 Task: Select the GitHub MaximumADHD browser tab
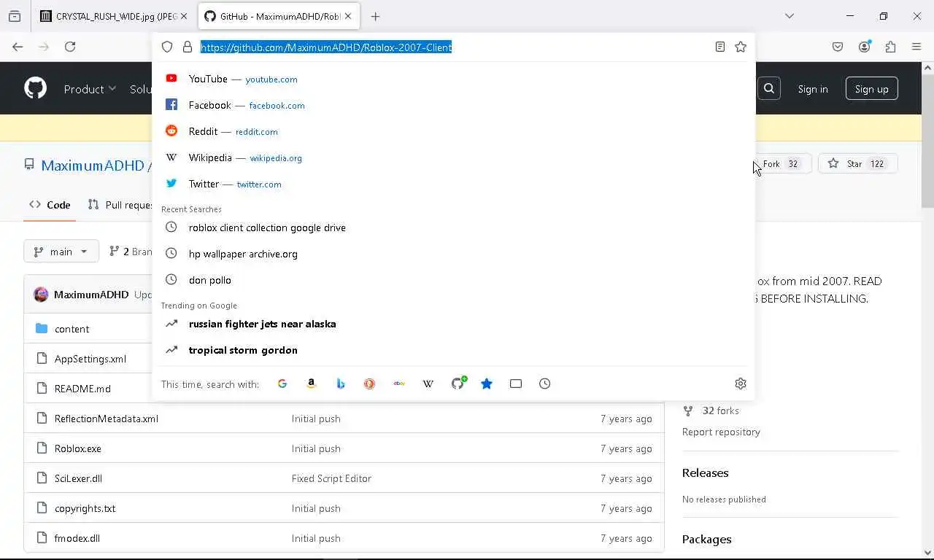tap(279, 16)
